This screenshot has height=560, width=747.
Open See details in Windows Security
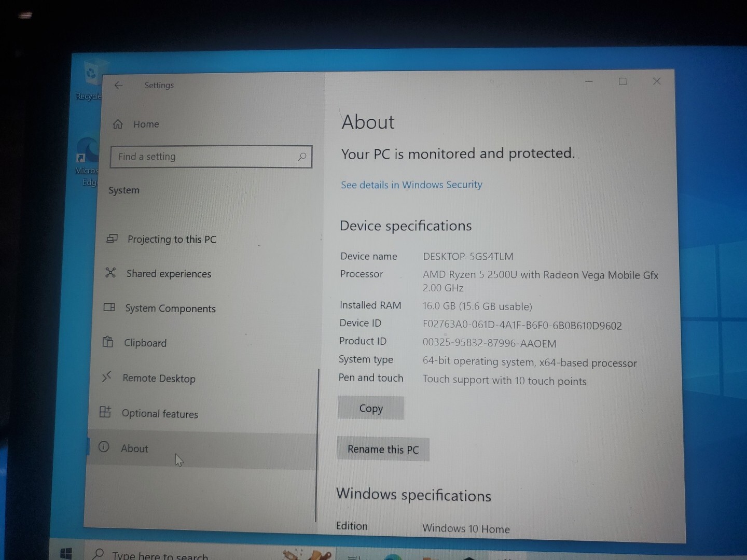pyautogui.click(x=411, y=185)
